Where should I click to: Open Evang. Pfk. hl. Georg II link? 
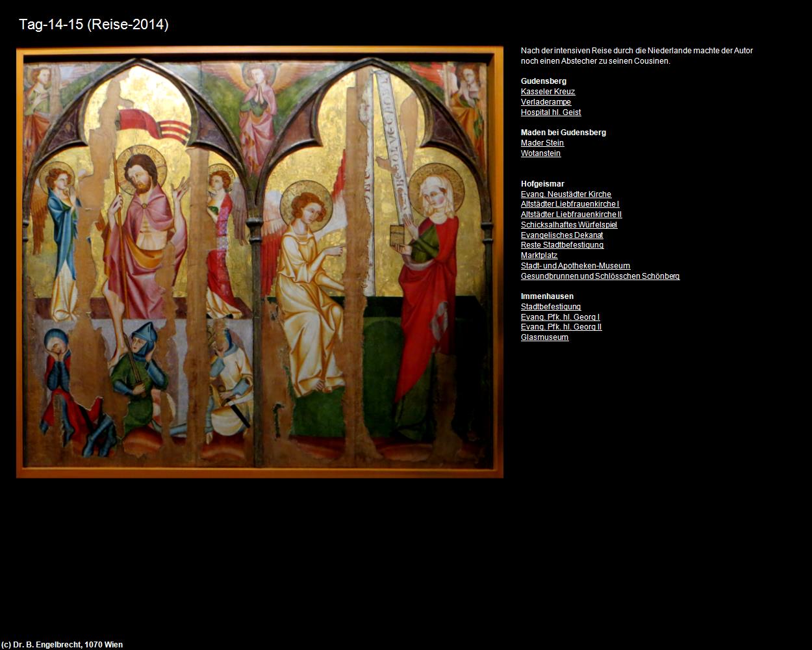point(561,327)
